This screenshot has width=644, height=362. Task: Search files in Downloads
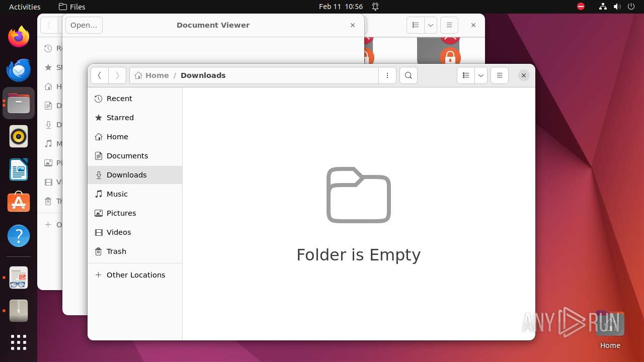click(x=408, y=75)
